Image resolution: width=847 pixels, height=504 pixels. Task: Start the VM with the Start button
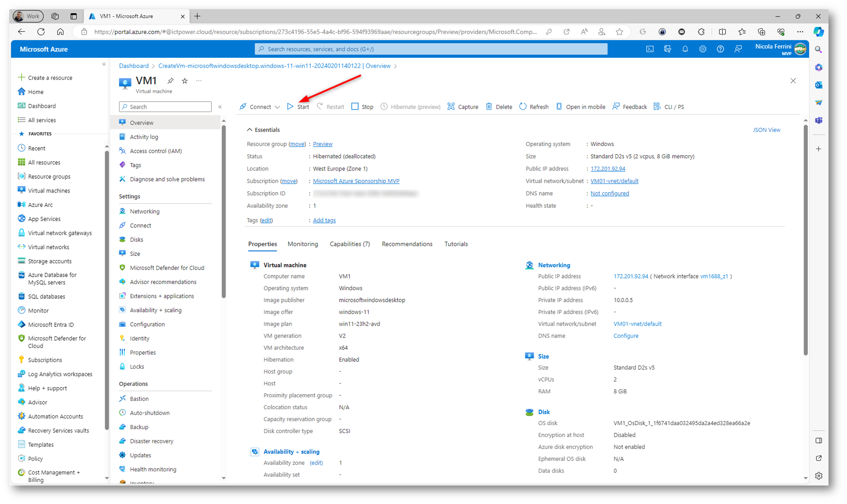(298, 107)
